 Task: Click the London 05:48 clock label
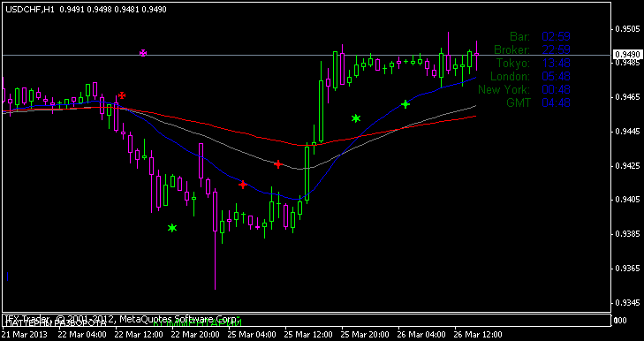coord(530,76)
